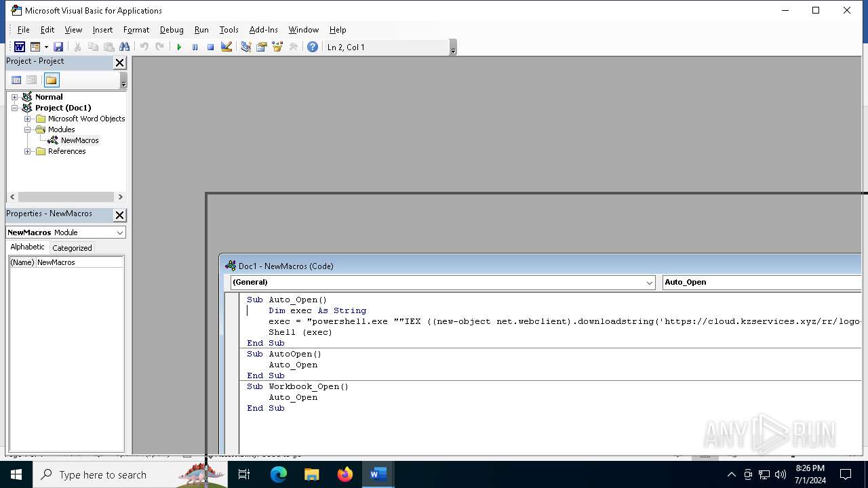Open Object Browser toolbar icon
This screenshot has width=868, height=488.
(x=277, y=47)
